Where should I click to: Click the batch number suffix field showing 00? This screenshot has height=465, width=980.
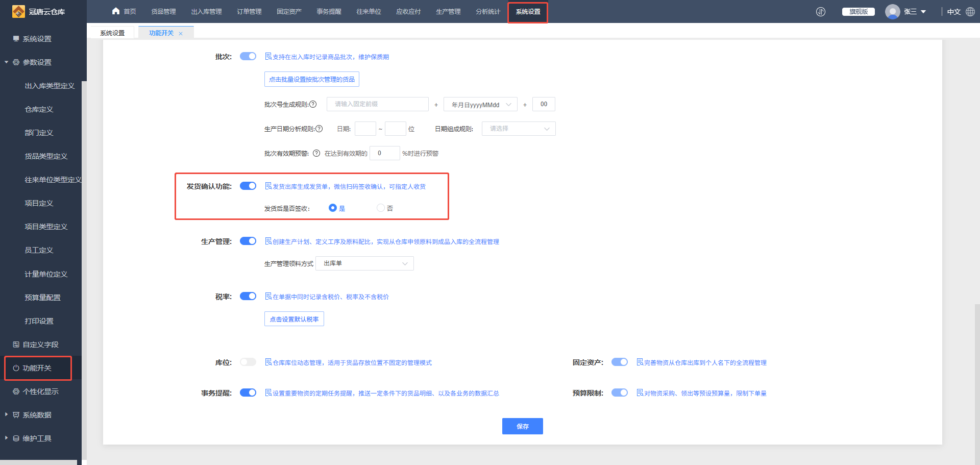tap(544, 104)
